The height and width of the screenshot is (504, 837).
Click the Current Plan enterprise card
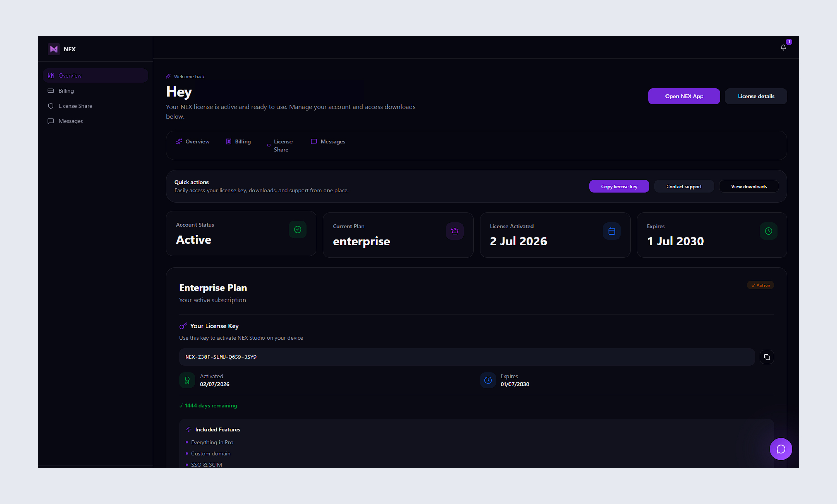(398, 235)
